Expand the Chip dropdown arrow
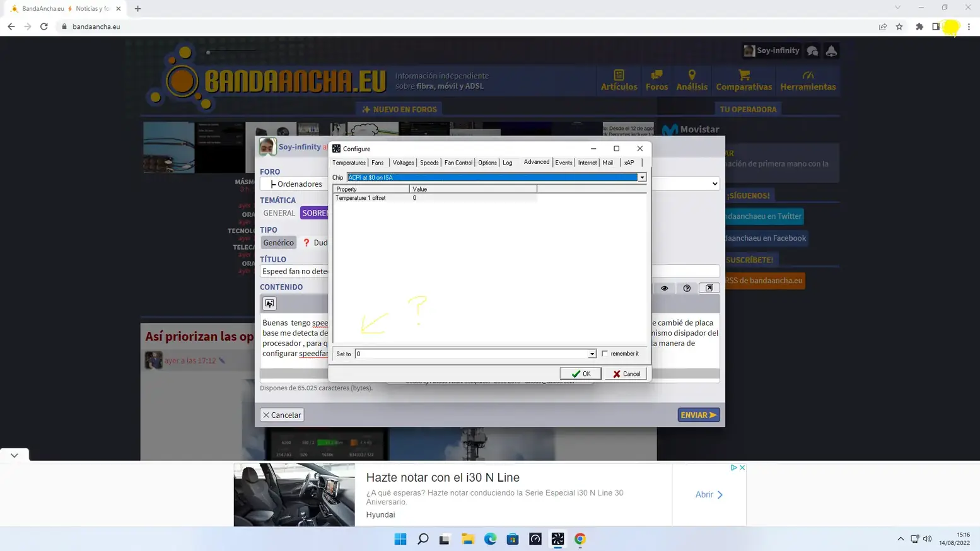Viewport: 980px width, 551px height. (x=642, y=177)
